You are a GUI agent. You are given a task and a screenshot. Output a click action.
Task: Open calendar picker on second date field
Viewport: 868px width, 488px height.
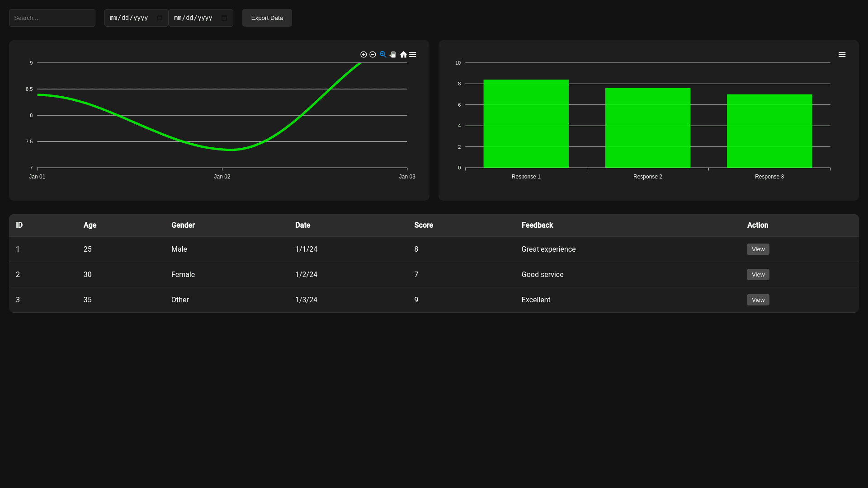pos(224,18)
